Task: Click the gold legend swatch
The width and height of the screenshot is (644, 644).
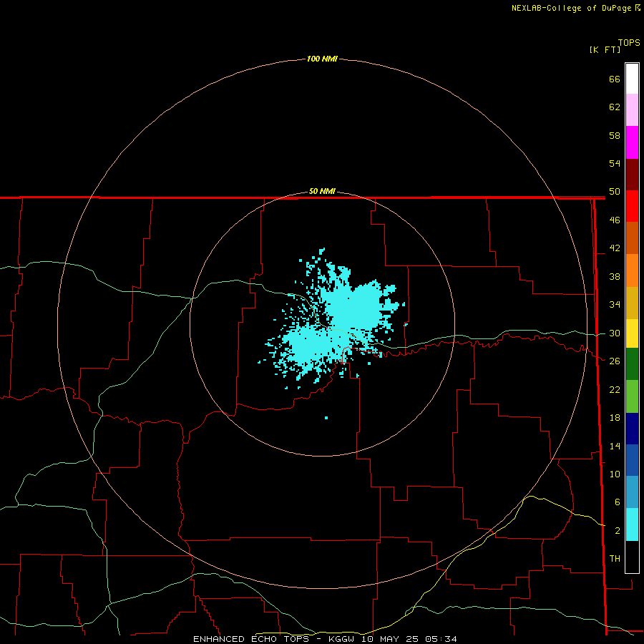Action: coord(632,303)
